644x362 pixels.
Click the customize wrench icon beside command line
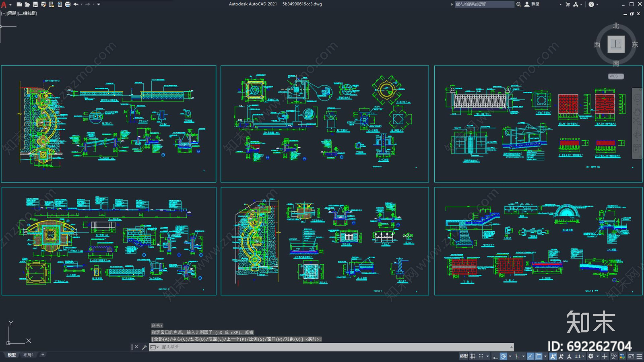coord(144,347)
